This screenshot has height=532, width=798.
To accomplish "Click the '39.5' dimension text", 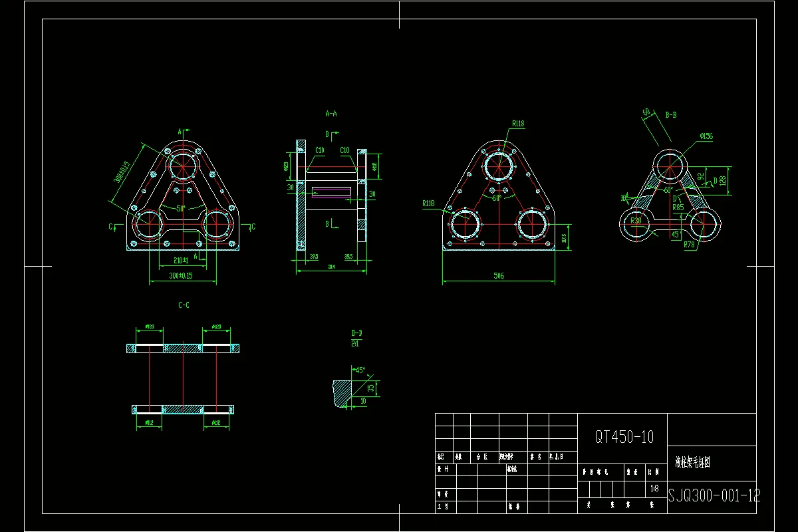I will (313, 256).
